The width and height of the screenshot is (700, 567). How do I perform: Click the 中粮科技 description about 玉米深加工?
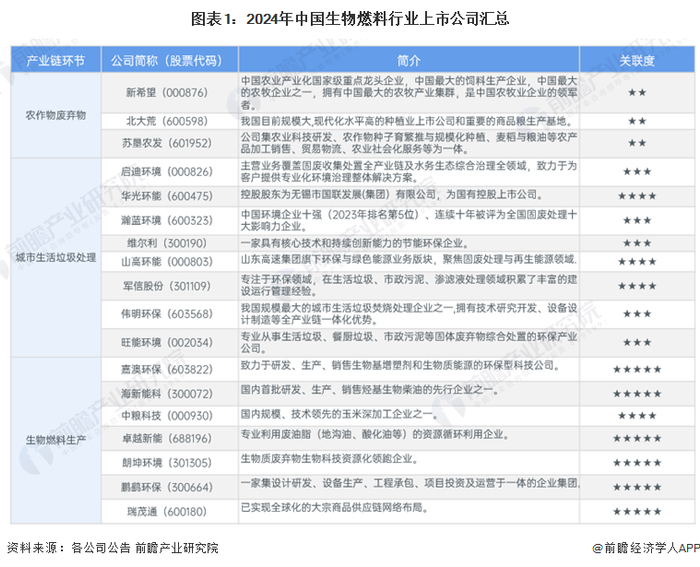(340, 414)
